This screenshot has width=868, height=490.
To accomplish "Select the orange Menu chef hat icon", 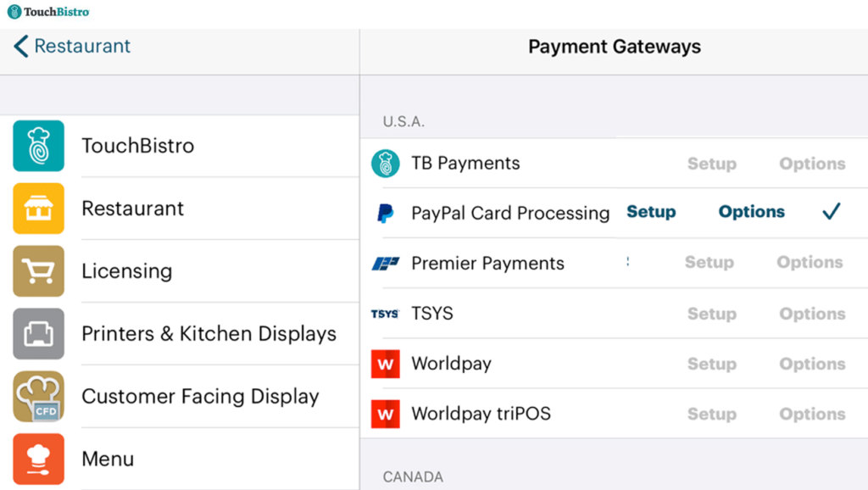I will point(39,459).
